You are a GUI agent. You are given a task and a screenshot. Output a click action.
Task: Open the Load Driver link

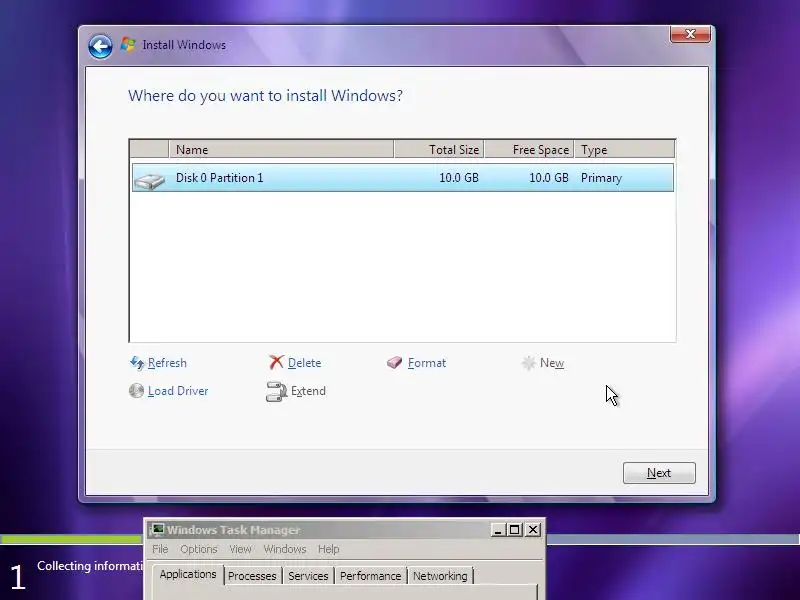click(x=178, y=391)
